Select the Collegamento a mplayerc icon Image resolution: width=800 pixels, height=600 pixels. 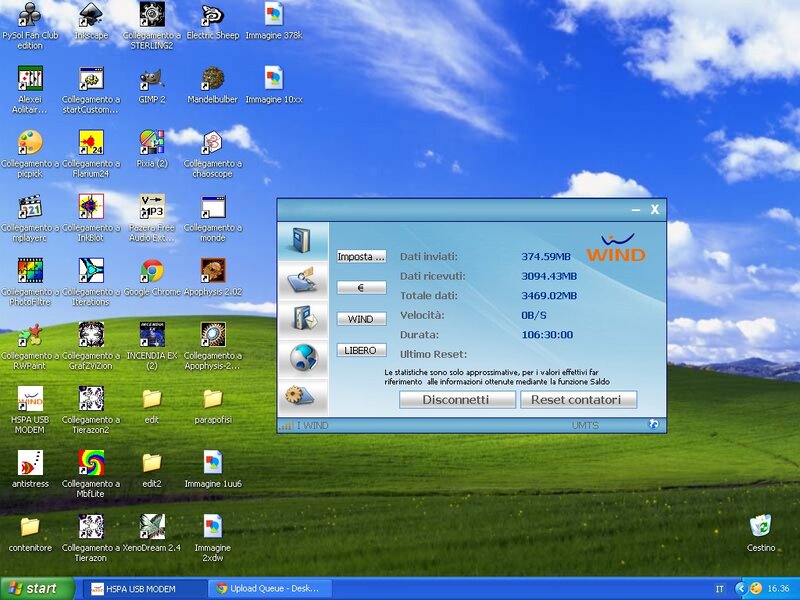30,217
